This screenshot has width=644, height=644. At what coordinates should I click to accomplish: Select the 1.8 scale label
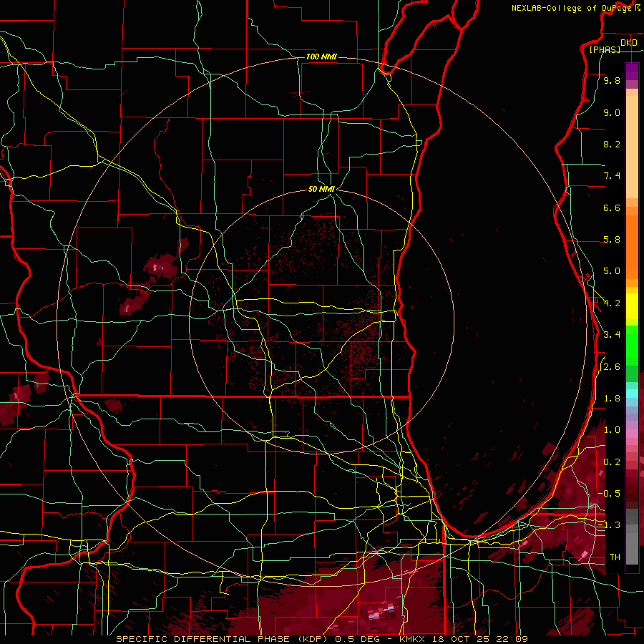612,399
